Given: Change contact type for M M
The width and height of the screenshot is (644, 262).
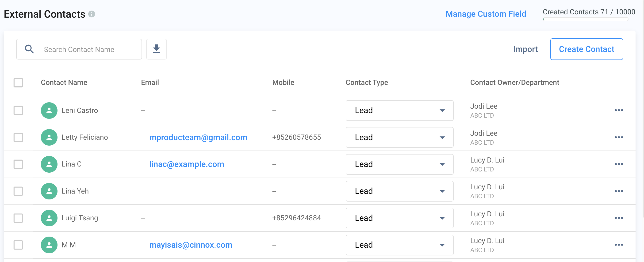Looking at the screenshot, I should pyautogui.click(x=399, y=245).
